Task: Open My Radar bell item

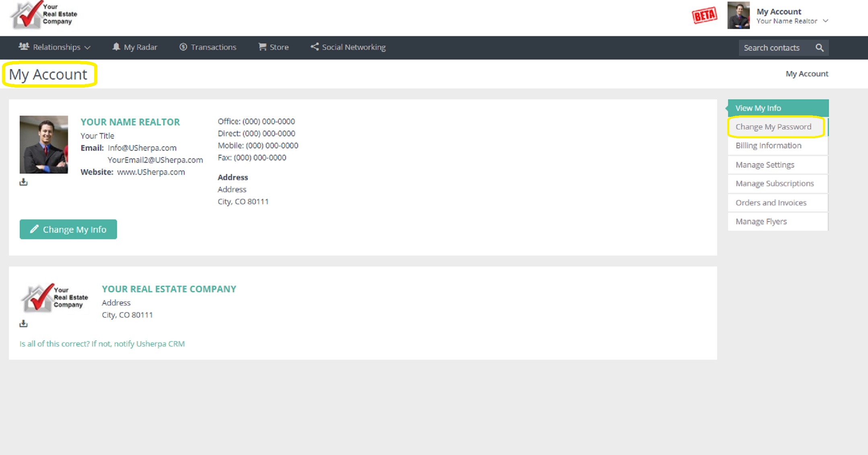Action: coord(135,47)
